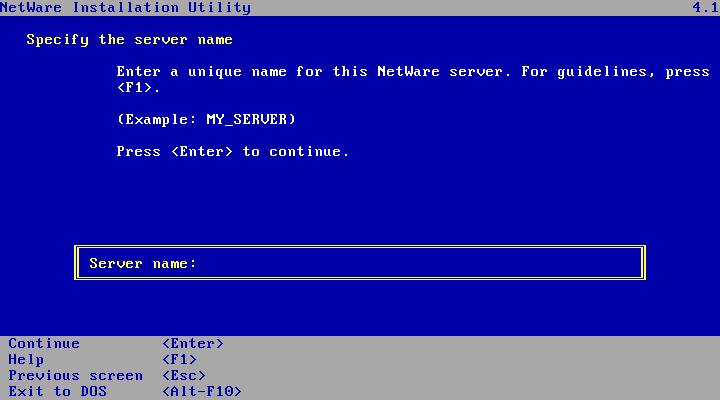
Task: Click the Continue label in footer
Action: (44, 344)
